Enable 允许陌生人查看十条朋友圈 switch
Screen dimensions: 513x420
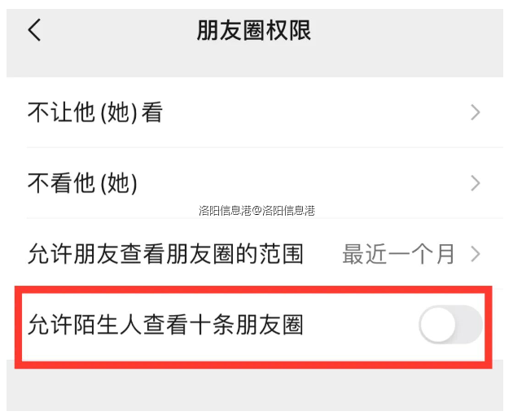[x=450, y=326]
